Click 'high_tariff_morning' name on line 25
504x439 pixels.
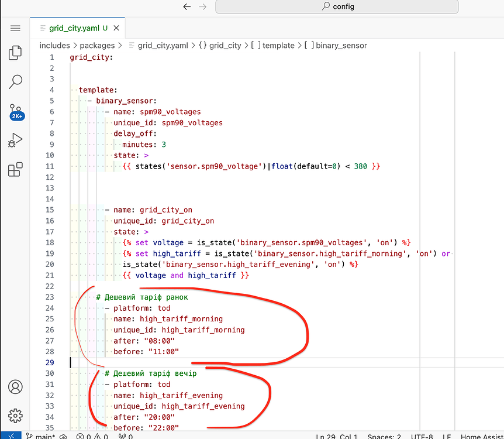(x=181, y=319)
